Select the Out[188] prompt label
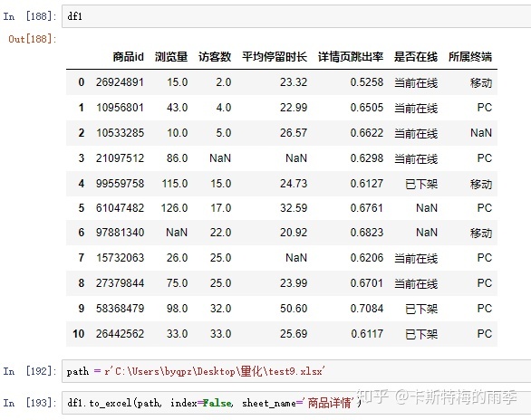 [33, 39]
